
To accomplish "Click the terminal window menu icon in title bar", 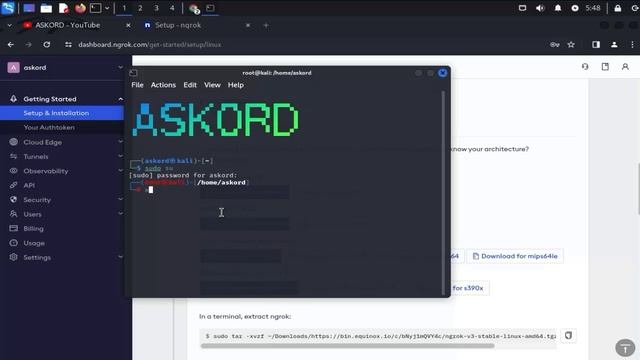I will (133, 73).
